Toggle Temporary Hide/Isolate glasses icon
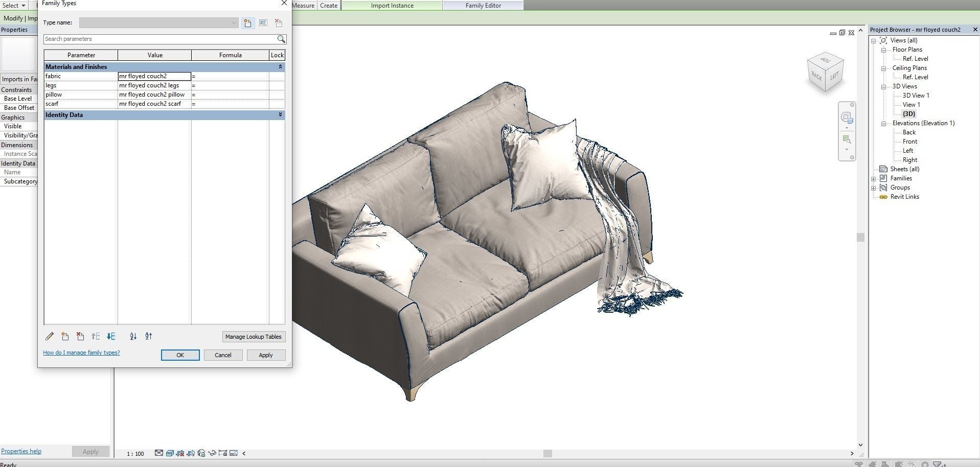Viewport: 980px width, 467px height. [212, 453]
